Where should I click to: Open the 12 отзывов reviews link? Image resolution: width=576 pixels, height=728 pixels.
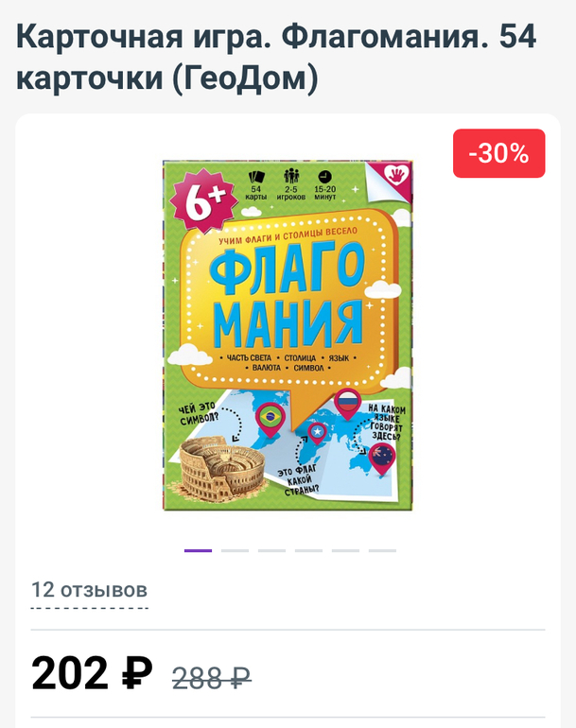[x=89, y=591]
